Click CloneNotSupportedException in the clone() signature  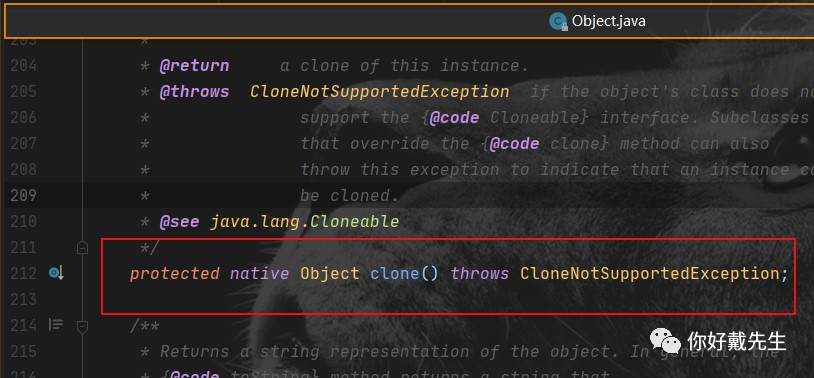[650, 274]
